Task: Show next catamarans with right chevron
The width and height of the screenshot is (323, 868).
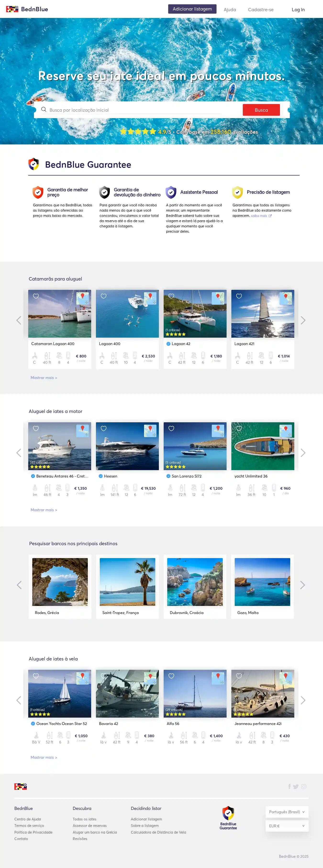Action: click(303, 320)
